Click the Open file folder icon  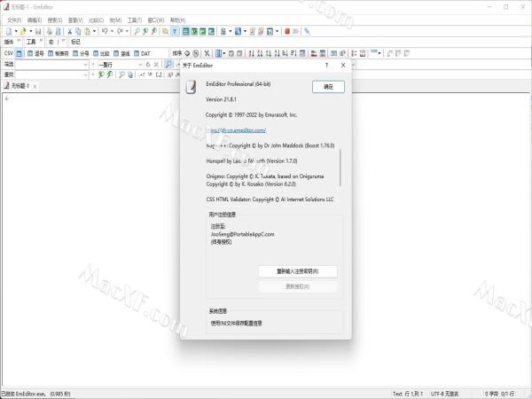(x=23, y=31)
